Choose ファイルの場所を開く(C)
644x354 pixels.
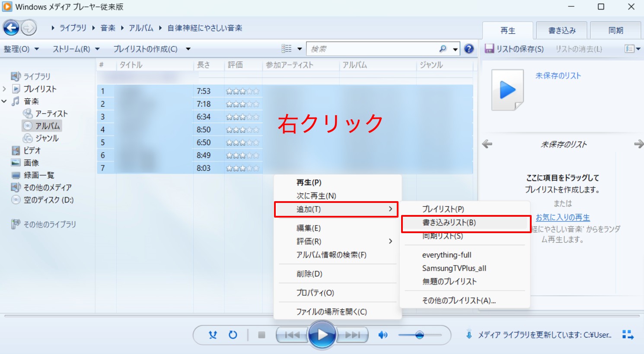tap(338, 312)
